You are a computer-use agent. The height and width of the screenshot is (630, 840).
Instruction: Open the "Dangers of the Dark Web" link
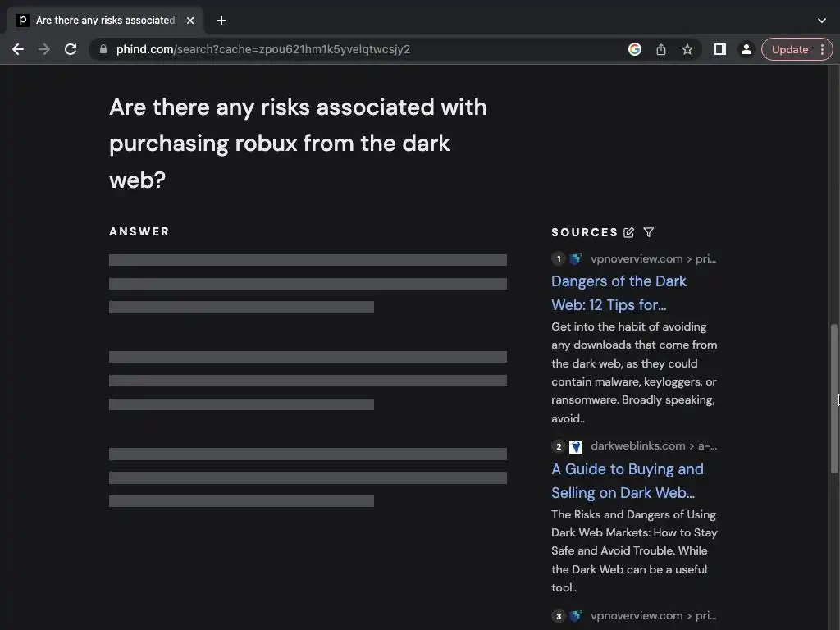pyautogui.click(x=619, y=293)
